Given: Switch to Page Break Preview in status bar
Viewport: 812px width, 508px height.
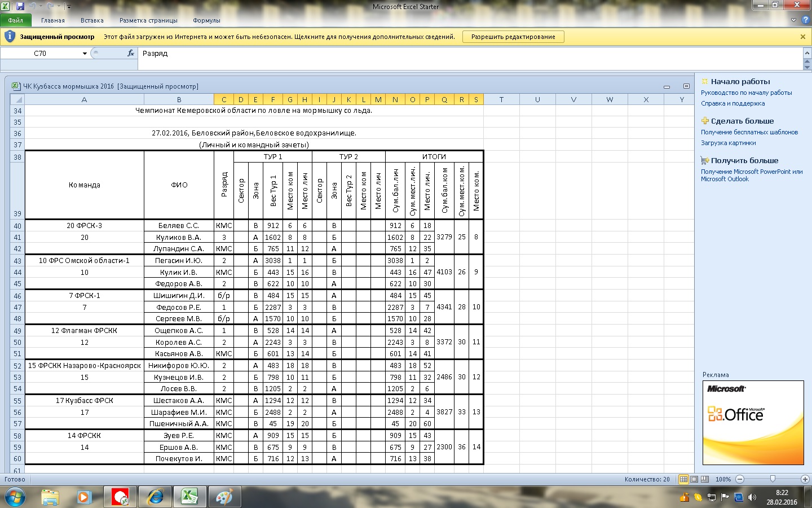Looking at the screenshot, I should (x=704, y=479).
